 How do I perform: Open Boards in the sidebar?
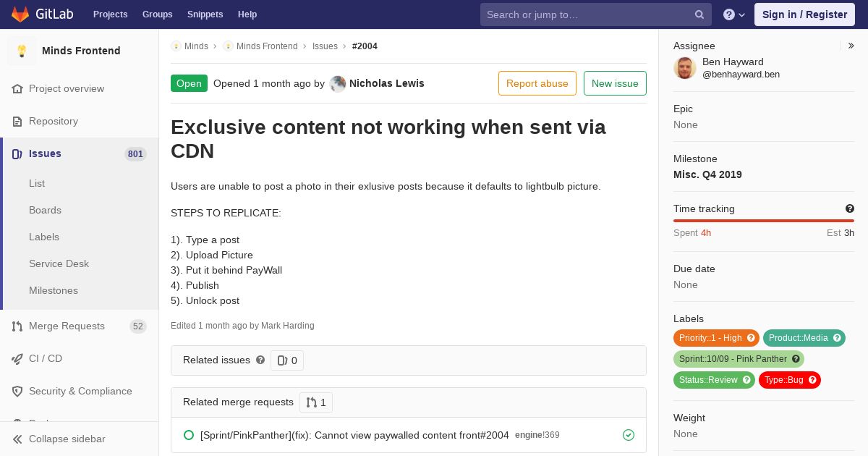(x=45, y=210)
